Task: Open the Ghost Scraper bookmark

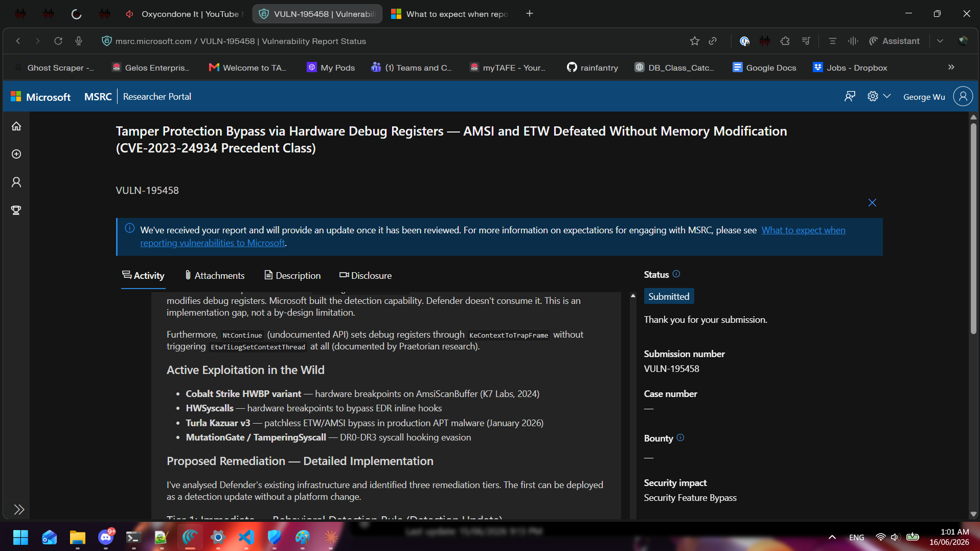Action: click(54, 68)
